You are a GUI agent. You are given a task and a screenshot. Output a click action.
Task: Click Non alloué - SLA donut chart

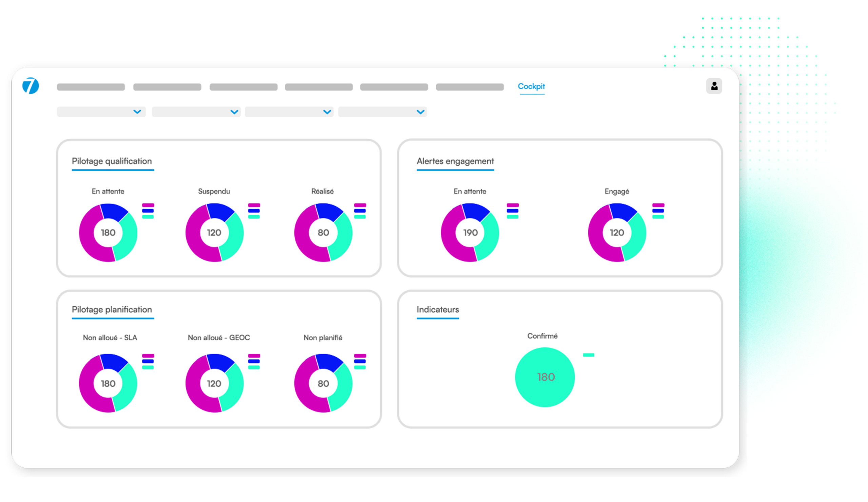click(108, 383)
